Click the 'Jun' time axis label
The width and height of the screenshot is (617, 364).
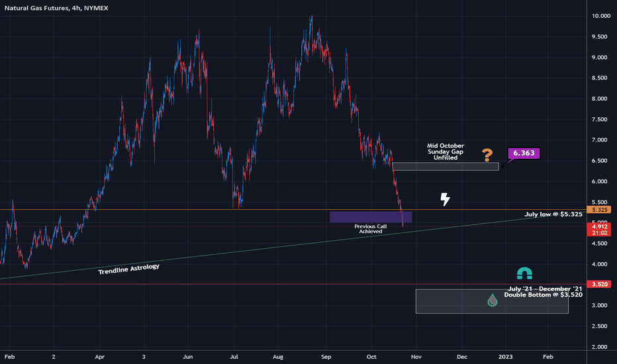pos(188,357)
